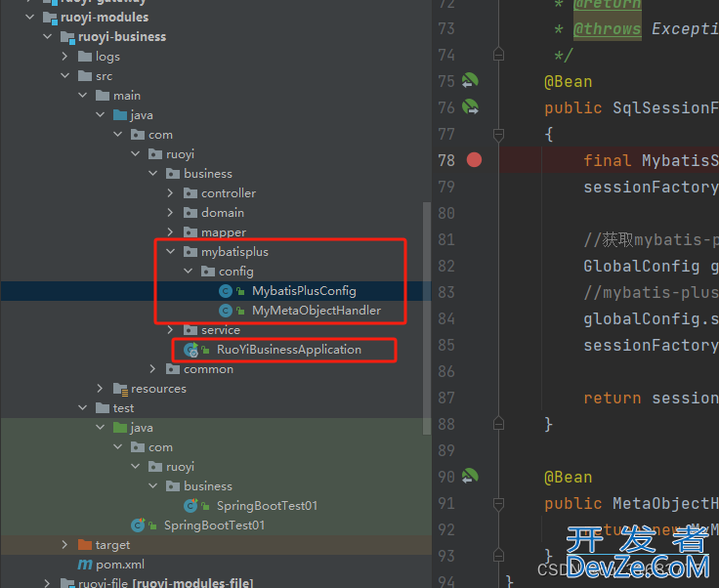The image size is (719, 588).
Task: Collapse the mybatisplus package
Action: 171,252
